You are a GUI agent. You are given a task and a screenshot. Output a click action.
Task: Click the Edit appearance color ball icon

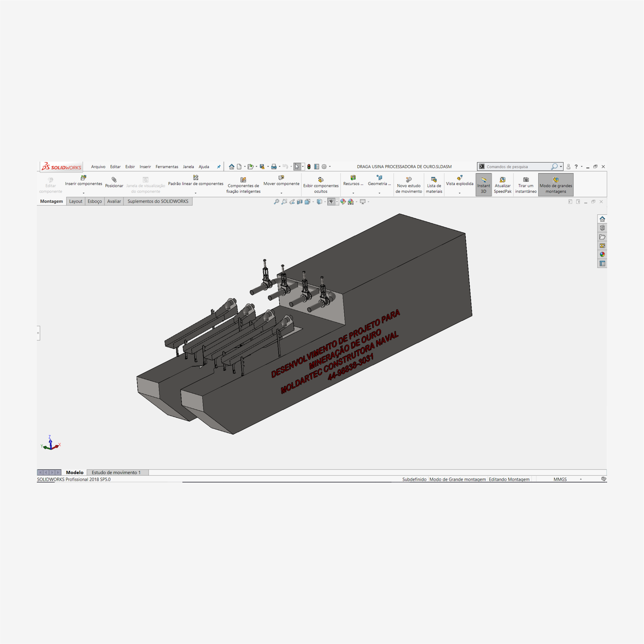pos(343,202)
